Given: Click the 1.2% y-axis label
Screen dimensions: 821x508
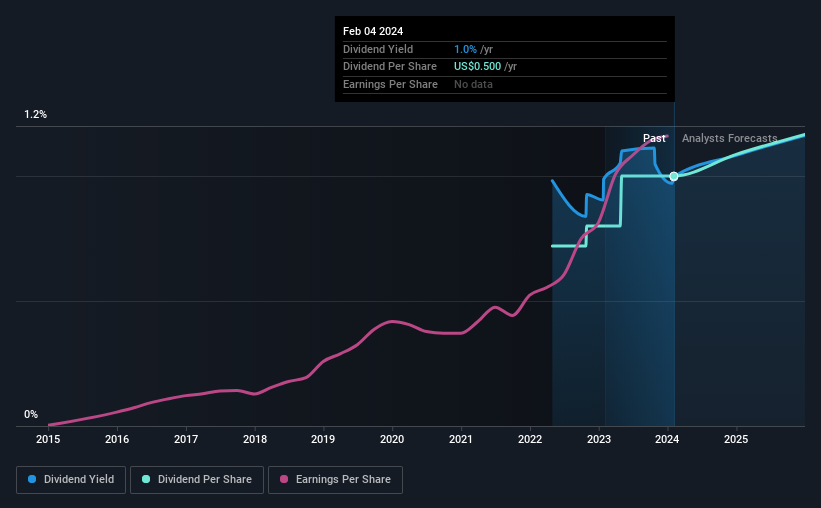Looking at the screenshot, I should 36,114.
